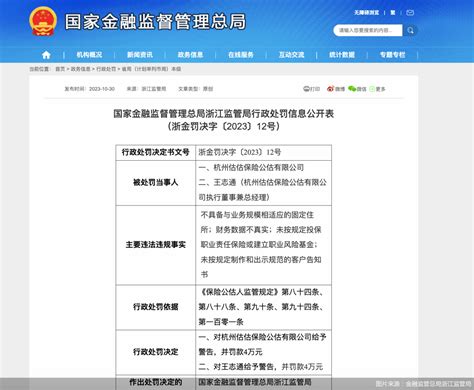474x390 pixels.
Task: Switch to traditional Chinese with 繁
Action: 393,13
